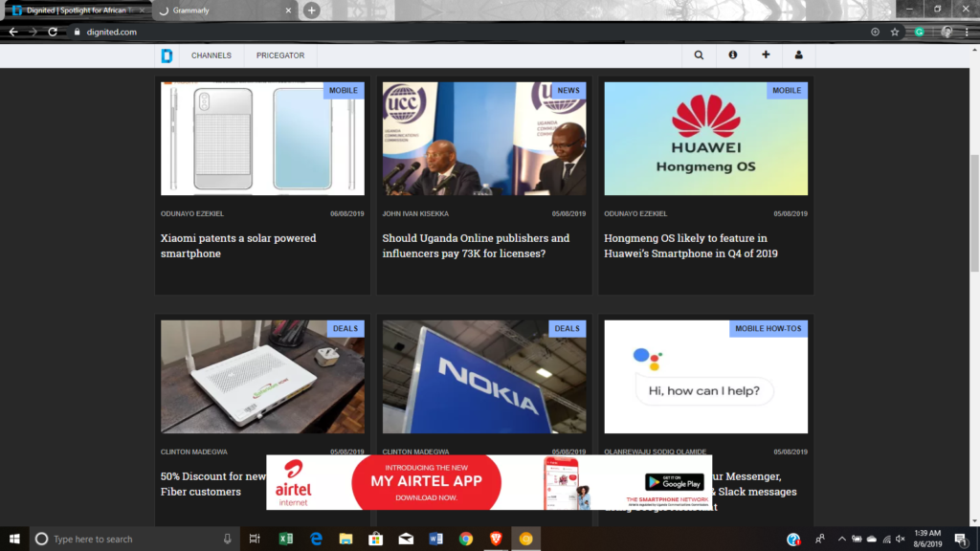Click author John Ivan Kisekka

(x=415, y=213)
